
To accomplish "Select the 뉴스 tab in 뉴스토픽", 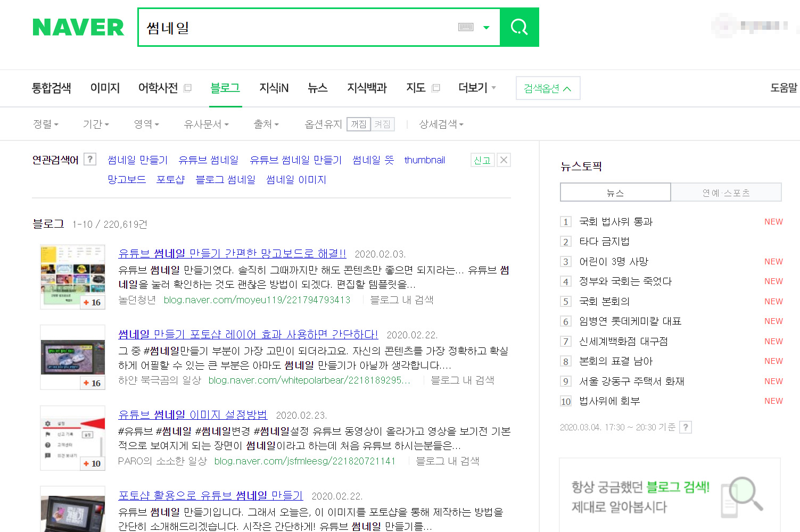I will pyautogui.click(x=615, y=193).
